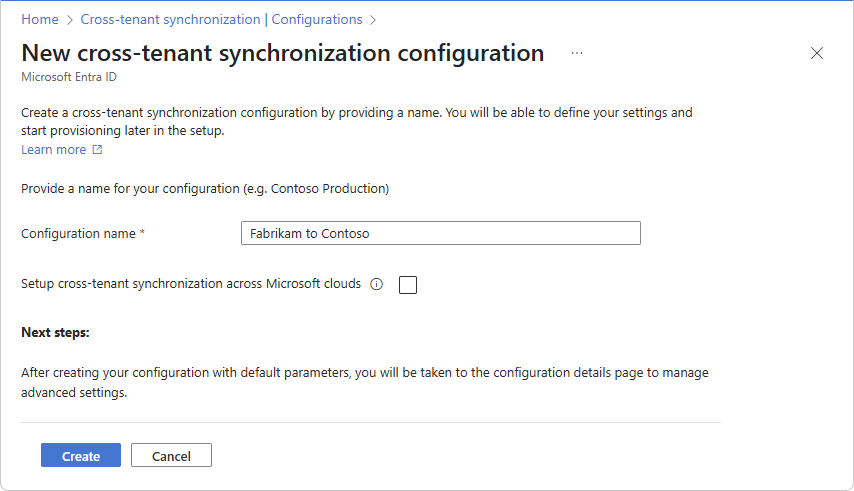Enable sync across Microsoft clouds checkbox
The width and height of the screenshot is (854, 491).
408,285
